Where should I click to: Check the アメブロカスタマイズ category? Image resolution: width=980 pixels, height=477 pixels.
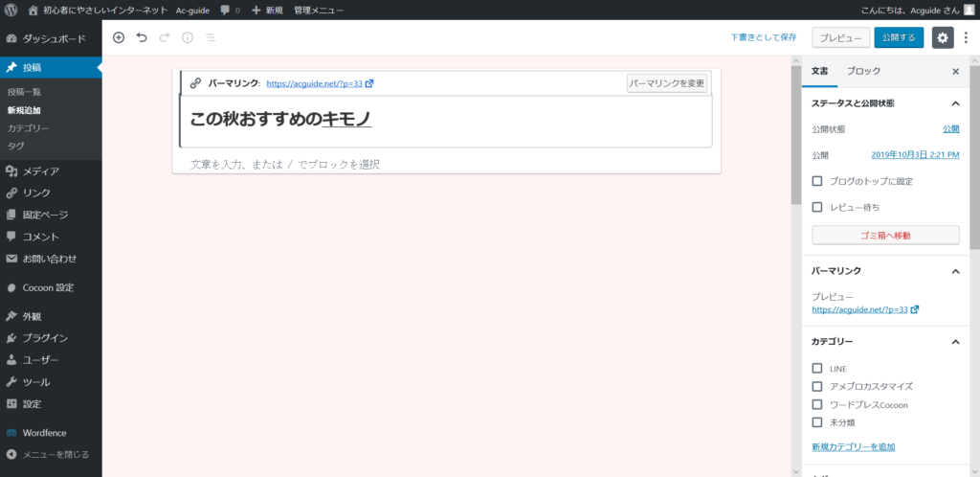pos(817,386)
